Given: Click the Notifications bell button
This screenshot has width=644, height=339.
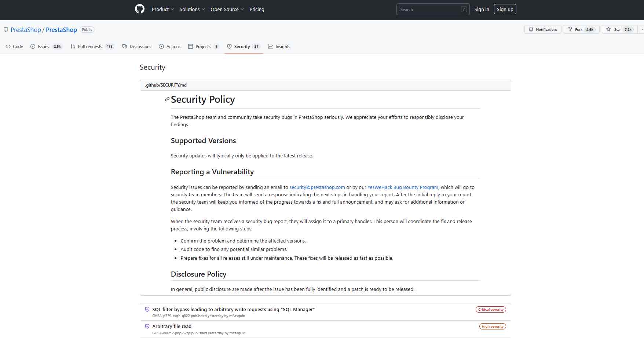Looking at the screenshot, I should tap(543, 29).
